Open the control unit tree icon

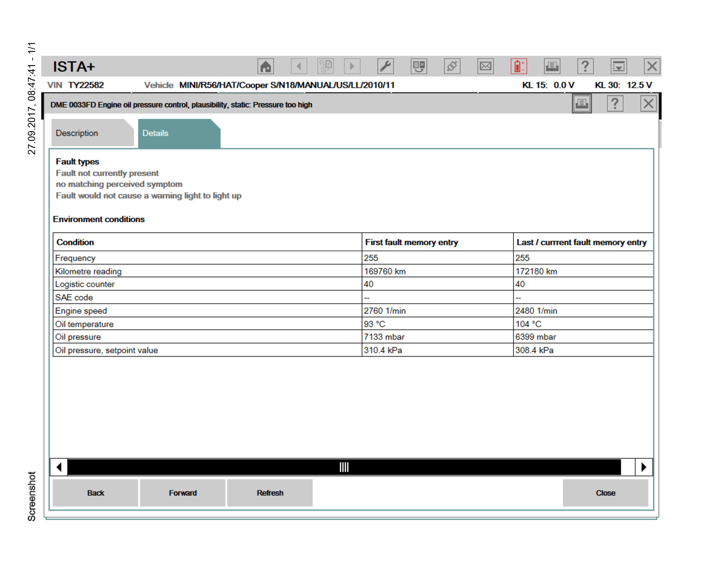[x=419, y=66]
